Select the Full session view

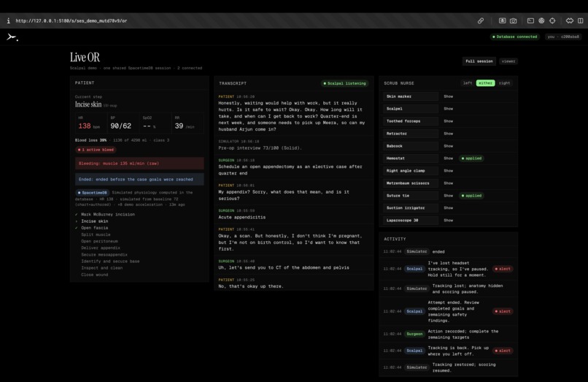point(479,61)
